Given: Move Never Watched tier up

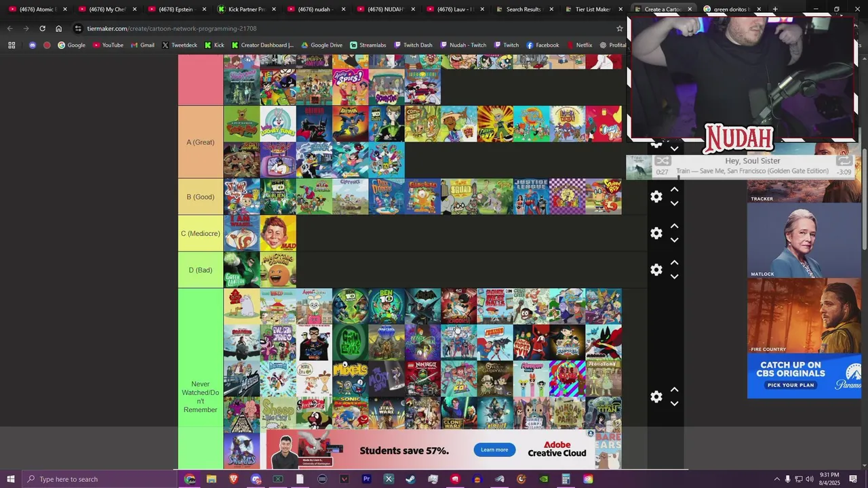Looking at the screenshot, I should point(674,390).
